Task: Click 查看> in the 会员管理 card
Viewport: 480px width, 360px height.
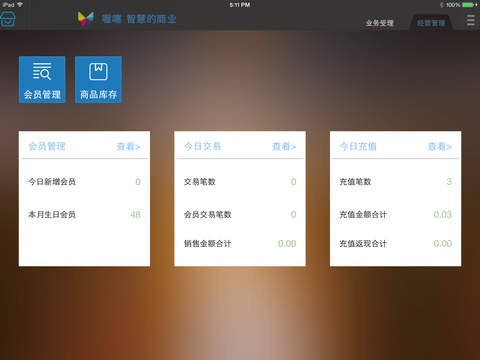Action: [x=128, y=146]
